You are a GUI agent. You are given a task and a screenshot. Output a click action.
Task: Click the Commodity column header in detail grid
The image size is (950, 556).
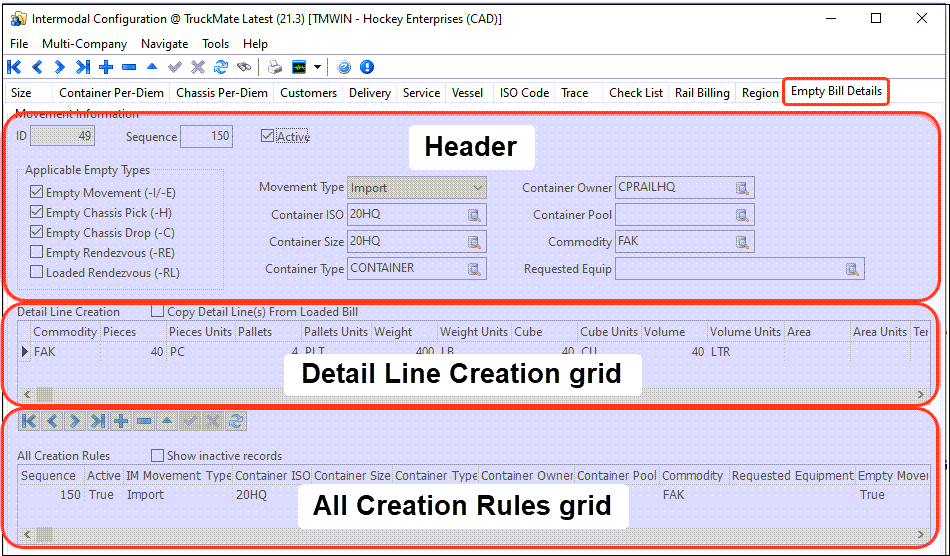(65, 332)
